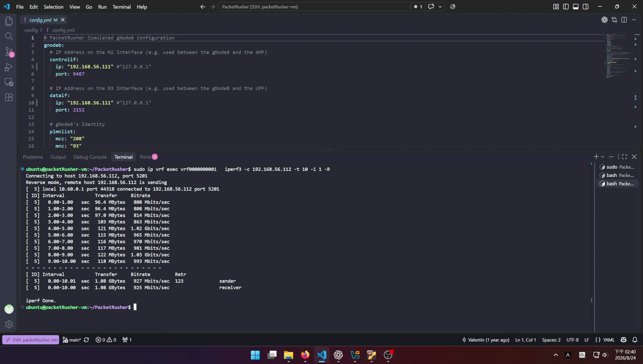
Task: Open notifications bell in status bar
Action: pos(635,340)
